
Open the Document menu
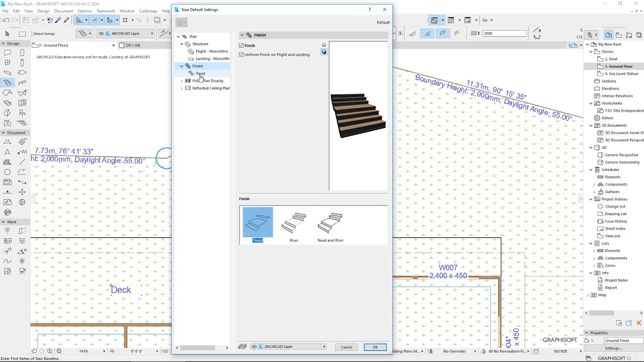[x=63, y=11]
